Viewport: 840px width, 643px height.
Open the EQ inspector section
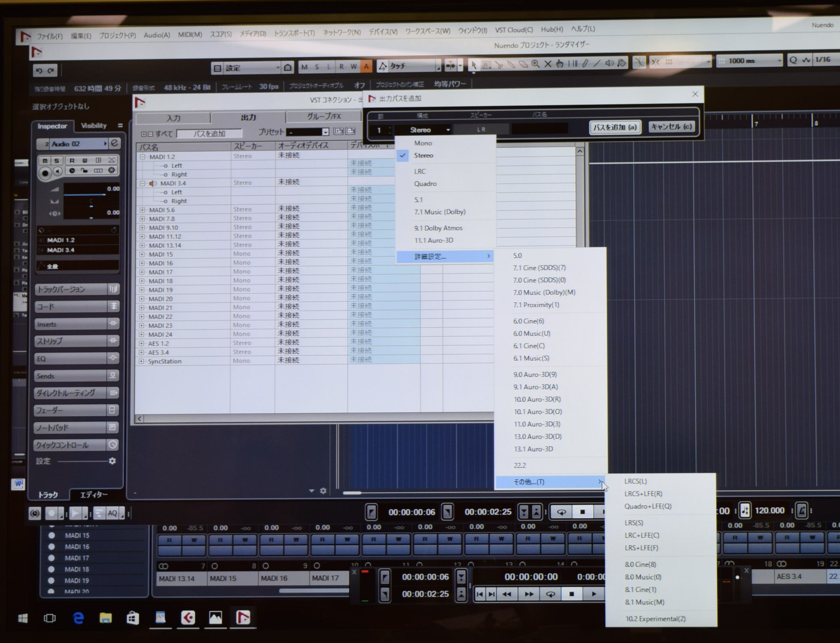tap(76, 358)
